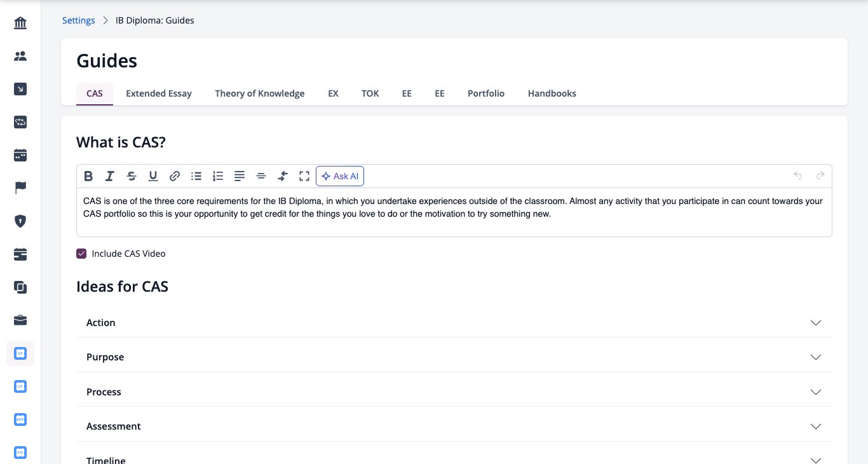Screen dimensions: 868x464
Task: Expand the Action section
Action: (454, 323)
